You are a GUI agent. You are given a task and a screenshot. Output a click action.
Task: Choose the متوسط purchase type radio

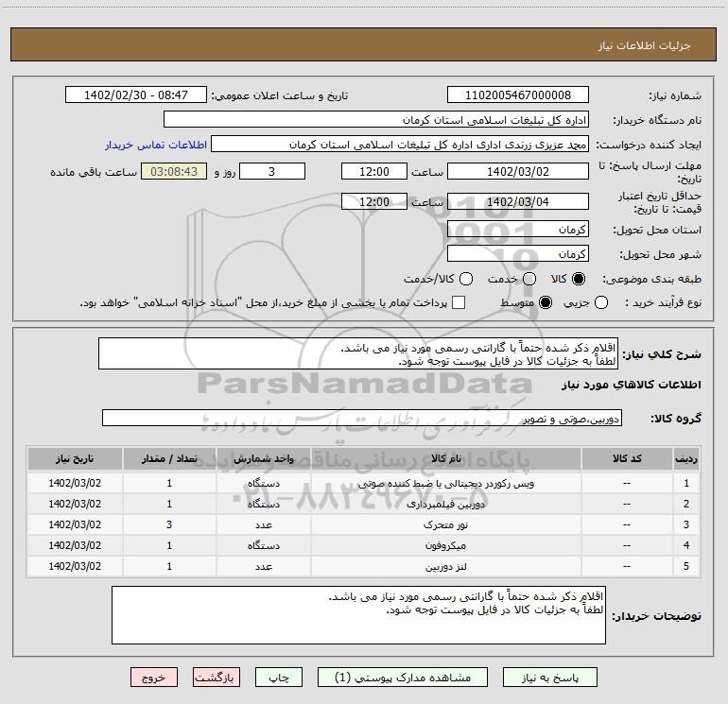(x=546, y=302)
